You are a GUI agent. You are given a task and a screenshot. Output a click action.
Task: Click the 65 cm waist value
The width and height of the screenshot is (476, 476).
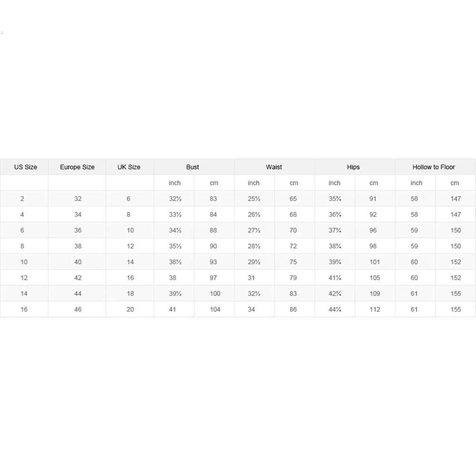(293, 199)
